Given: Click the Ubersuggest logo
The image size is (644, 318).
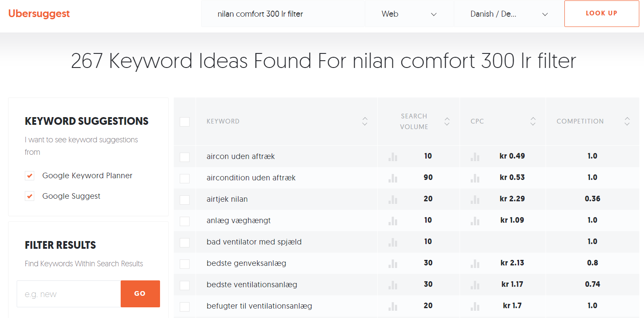Looking at the screenshot, I should [x=39, y=14].
